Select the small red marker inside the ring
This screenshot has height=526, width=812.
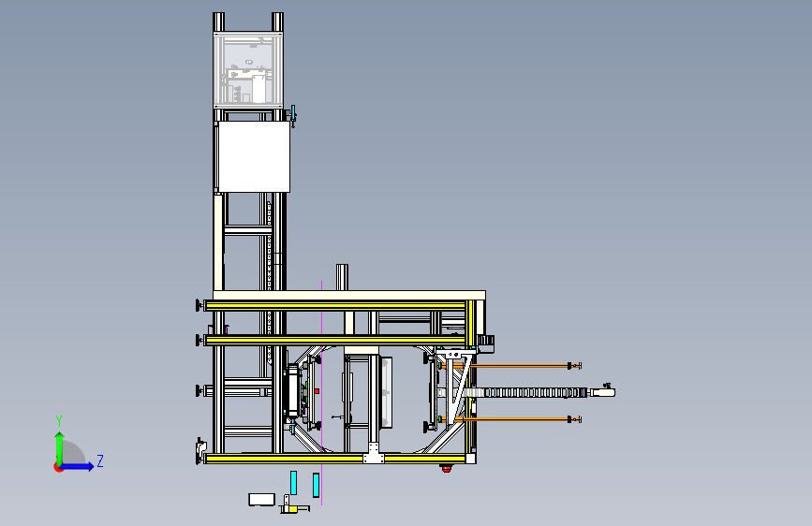click(317, 391)
